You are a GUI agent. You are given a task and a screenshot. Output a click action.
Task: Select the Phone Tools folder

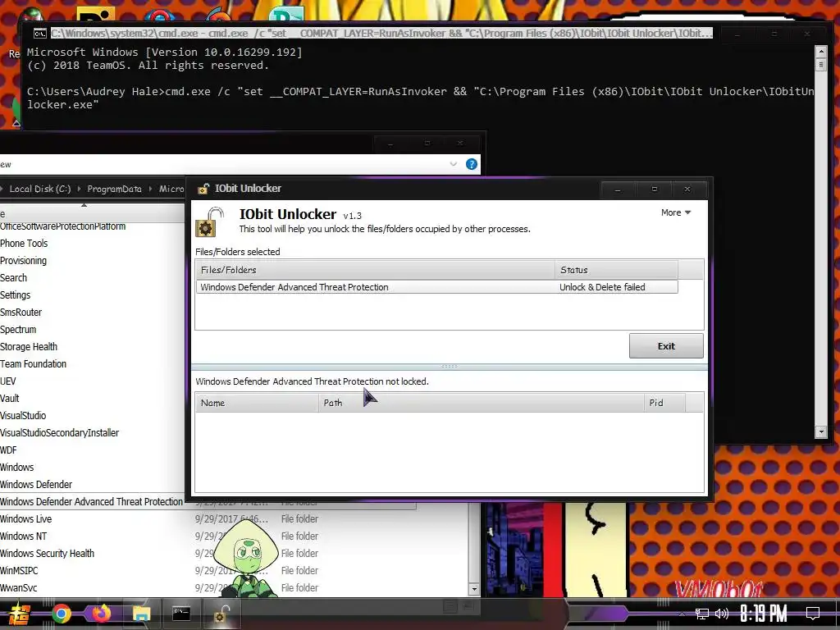click(24, 243)
